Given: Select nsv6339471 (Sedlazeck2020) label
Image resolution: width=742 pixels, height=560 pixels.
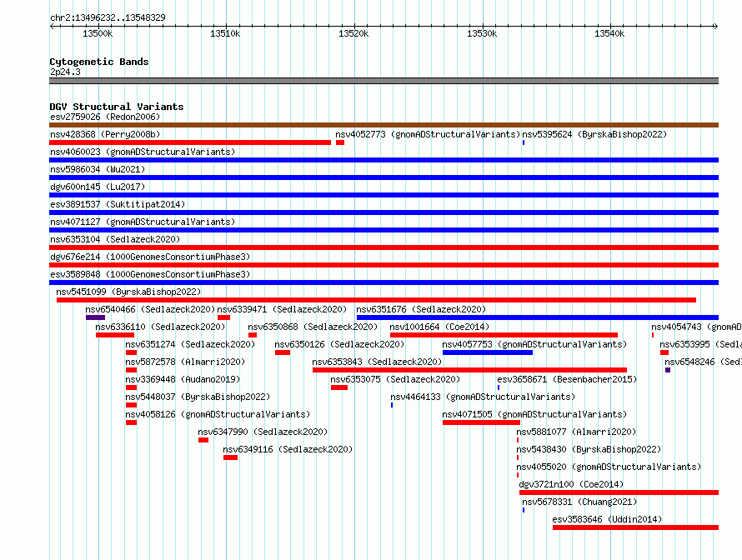Looking at the screenshot, I should pos(282,309).
